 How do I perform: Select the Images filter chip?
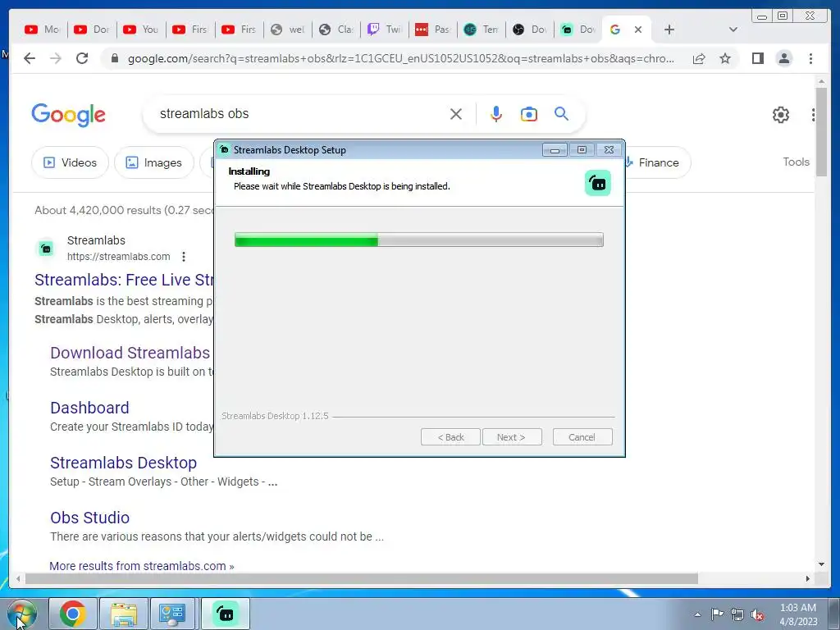(x=153, y=162)
